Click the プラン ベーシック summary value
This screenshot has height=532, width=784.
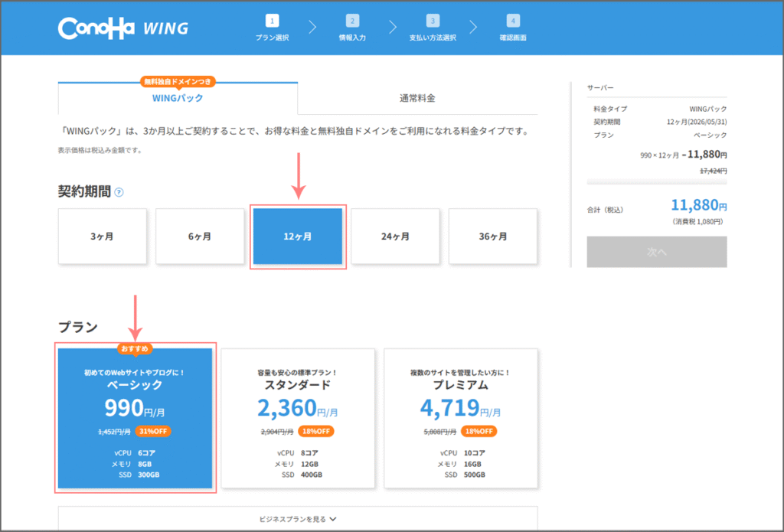point(710,135)
